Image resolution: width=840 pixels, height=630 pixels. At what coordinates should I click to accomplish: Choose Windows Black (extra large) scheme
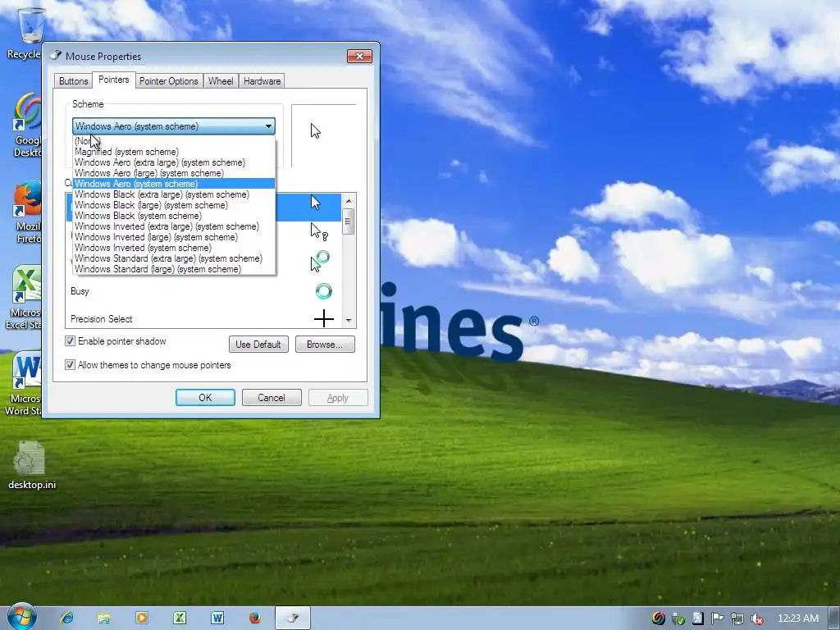click(174, 194)
